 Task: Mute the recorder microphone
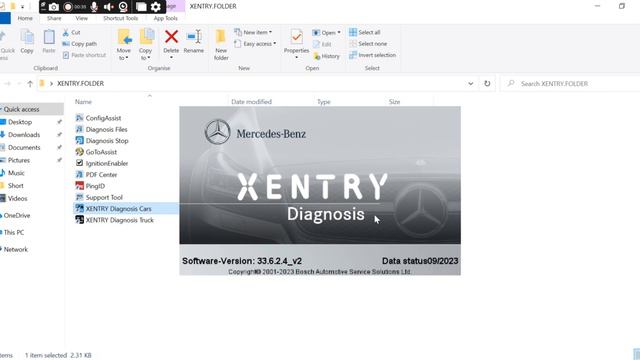pyautogui.click(x=94, y=7)
